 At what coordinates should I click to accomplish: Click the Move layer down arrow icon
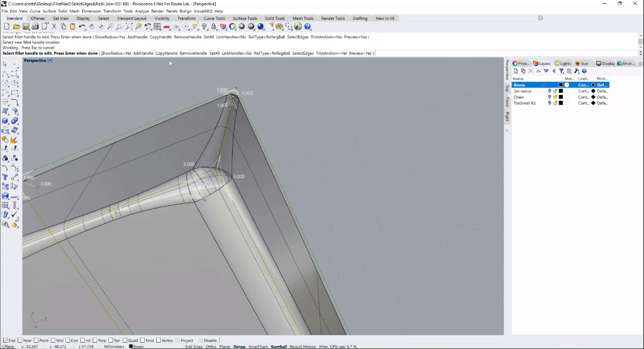pyautogui.click(x=546, y=71)
